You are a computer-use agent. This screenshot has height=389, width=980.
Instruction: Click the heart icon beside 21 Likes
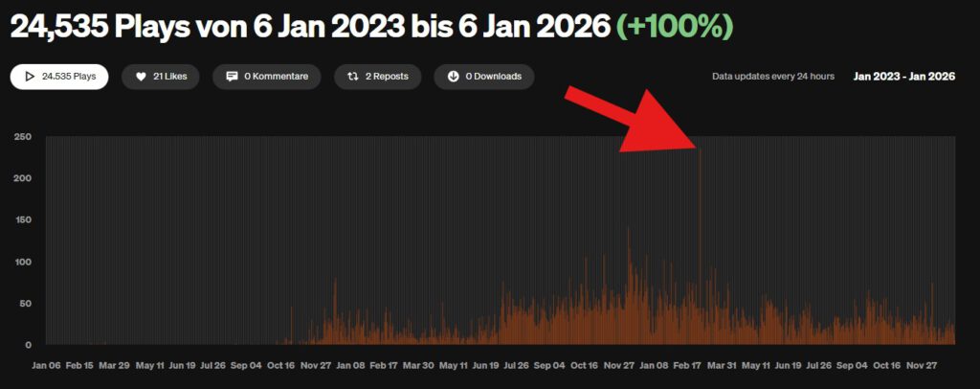[141, 77]
